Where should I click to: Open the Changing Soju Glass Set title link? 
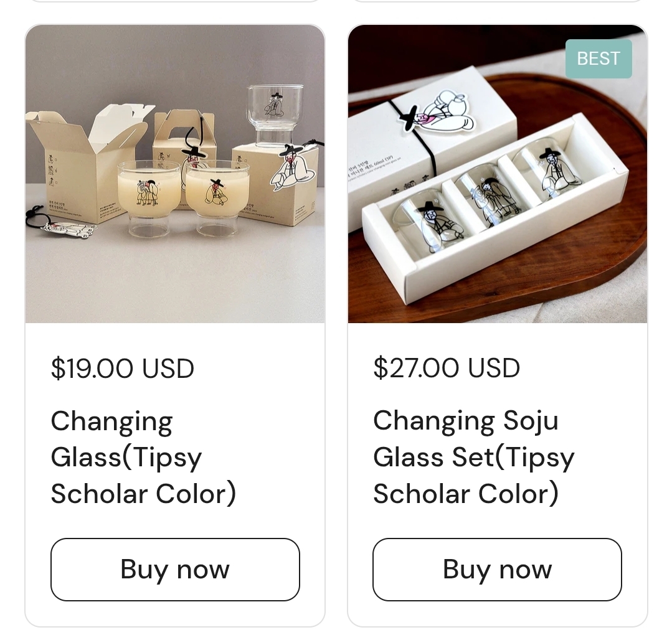[x=473, y=458]
